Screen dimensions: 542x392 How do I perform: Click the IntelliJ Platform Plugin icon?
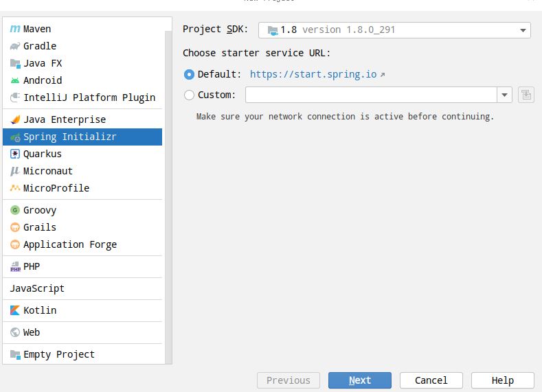click(x=15, y=97)
